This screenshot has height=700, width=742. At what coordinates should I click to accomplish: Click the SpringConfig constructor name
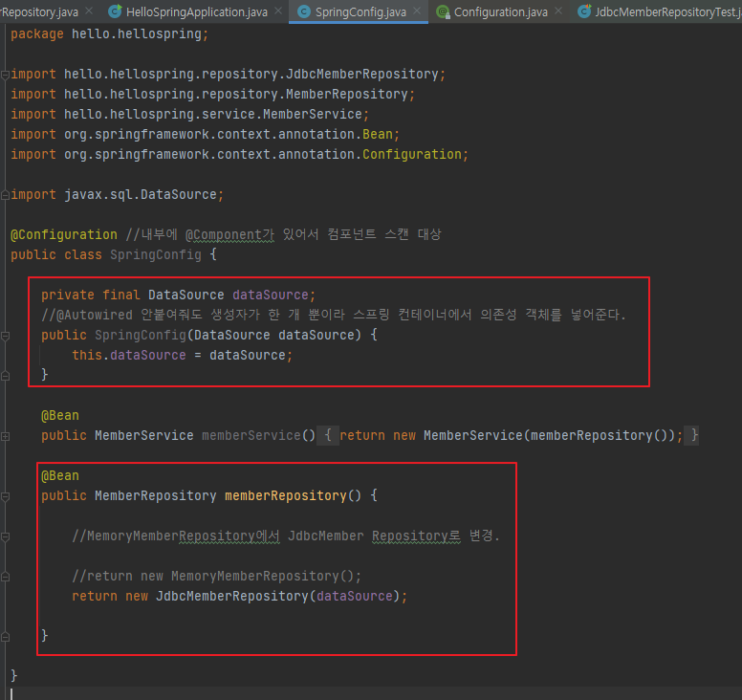tap(141, 335)
